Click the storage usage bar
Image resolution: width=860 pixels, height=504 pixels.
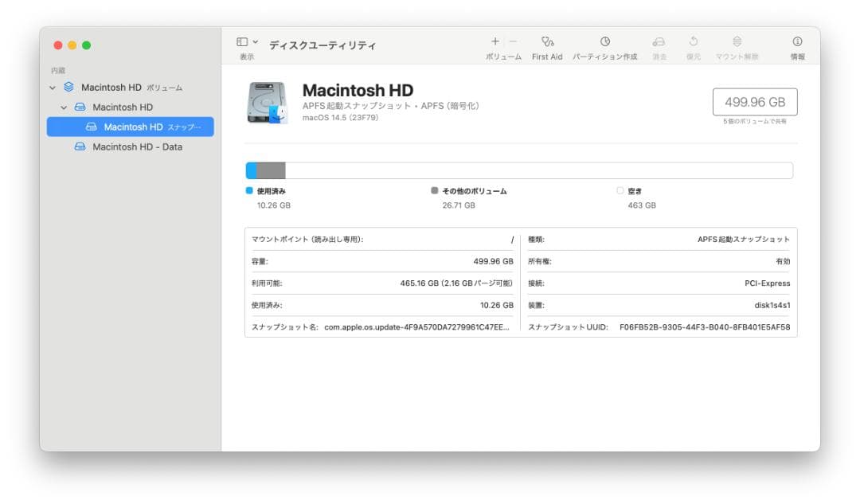[518, 170]
